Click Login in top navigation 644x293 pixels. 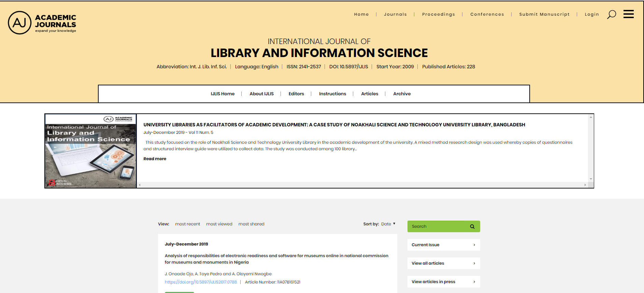pos(592,14)
